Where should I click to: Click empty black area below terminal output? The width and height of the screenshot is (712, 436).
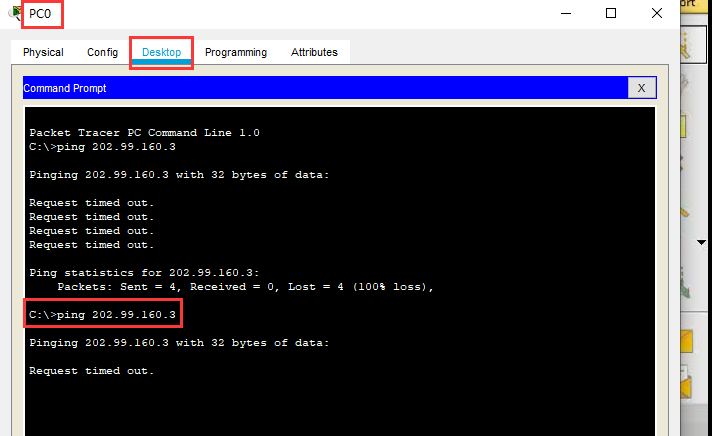(x=340, y=405)
